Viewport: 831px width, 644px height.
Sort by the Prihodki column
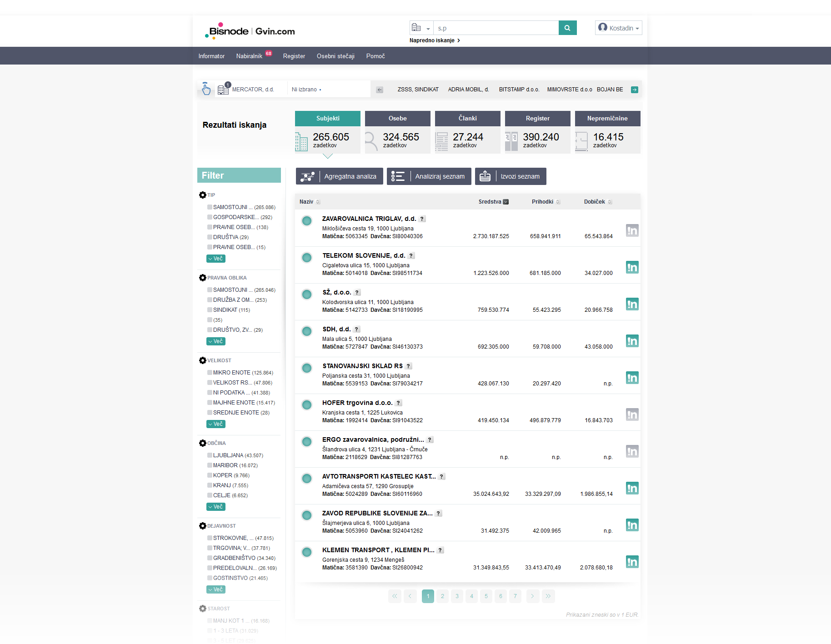546,202
